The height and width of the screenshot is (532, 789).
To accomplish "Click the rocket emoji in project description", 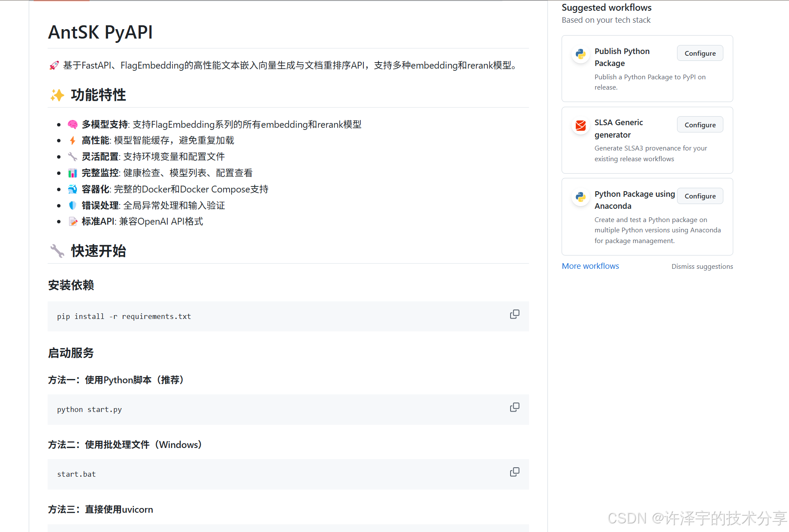I will (53, 65).
